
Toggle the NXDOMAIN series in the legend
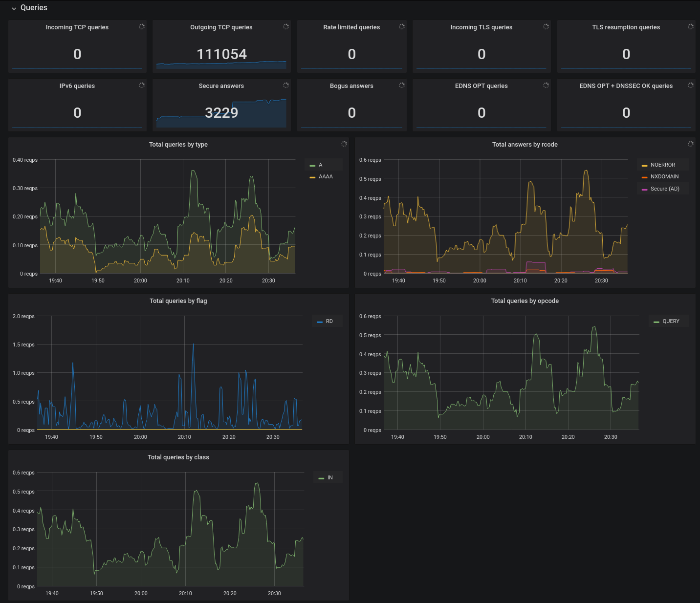665,177
